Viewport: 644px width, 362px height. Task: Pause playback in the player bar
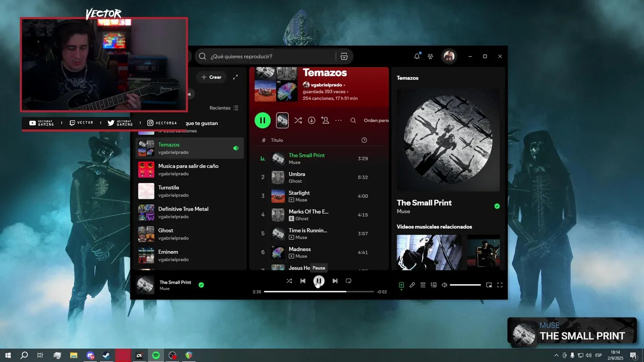coord(319,281)
